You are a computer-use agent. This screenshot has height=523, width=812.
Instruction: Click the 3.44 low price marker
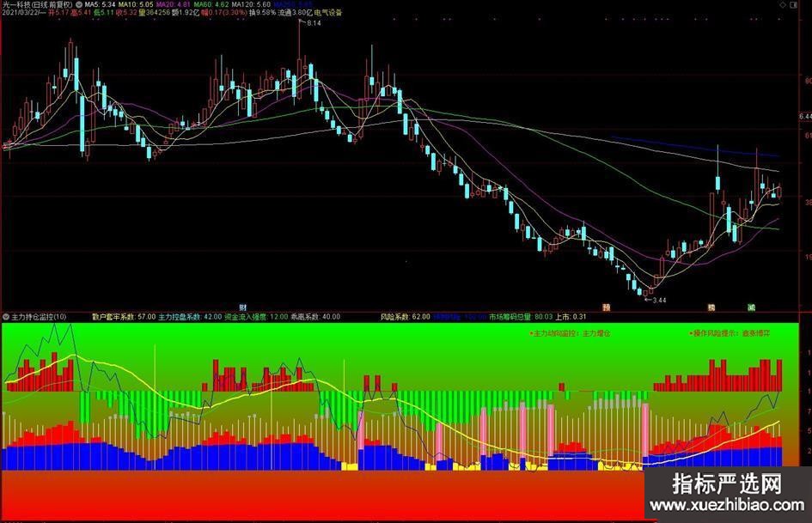(658, 300)
